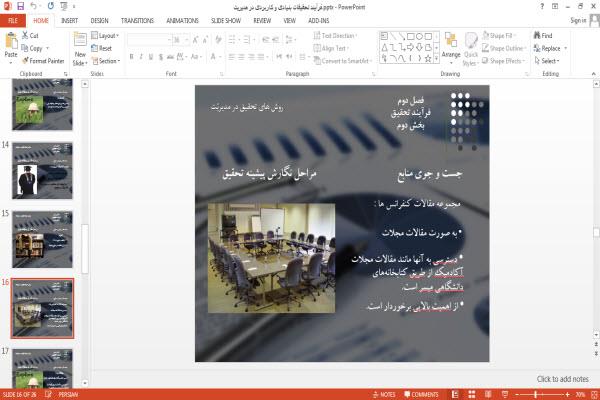Select slide 15 thumbnail
This screenshot has height=400, width=600.
click(x=42, y=239)
